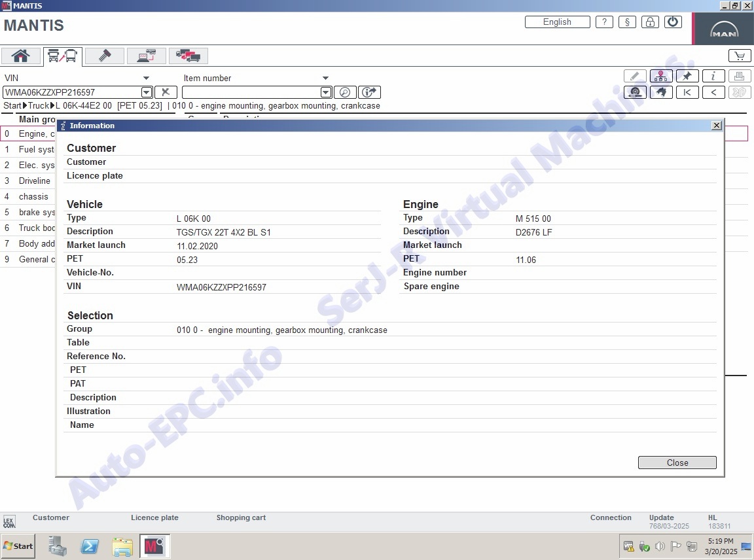Viewport: 754px width, 560px height.
Task: Open the bolt parts tab
Action: point(104,56)
